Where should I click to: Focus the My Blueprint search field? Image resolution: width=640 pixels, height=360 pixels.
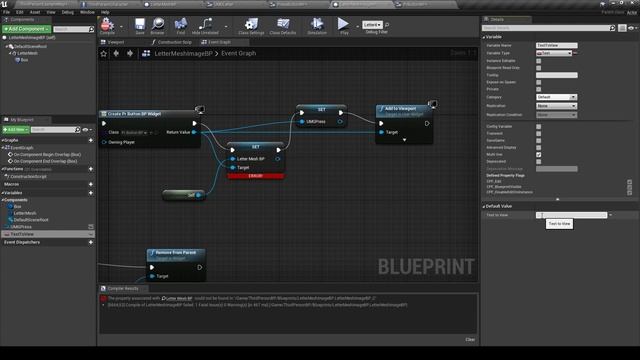click(x=53, y=130)
